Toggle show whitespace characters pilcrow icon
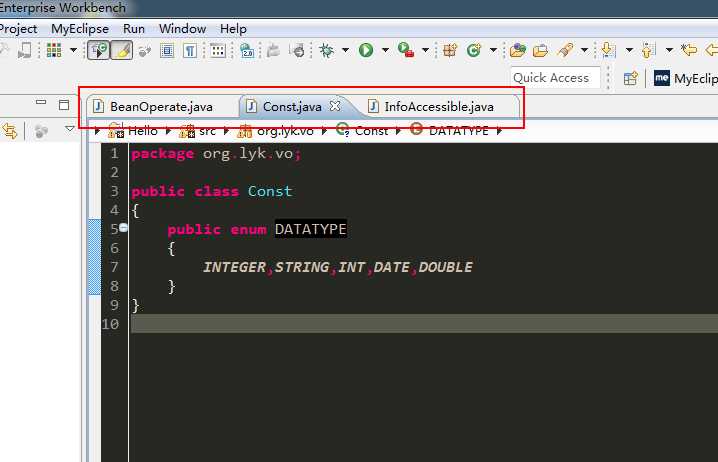 pos(190,50)
